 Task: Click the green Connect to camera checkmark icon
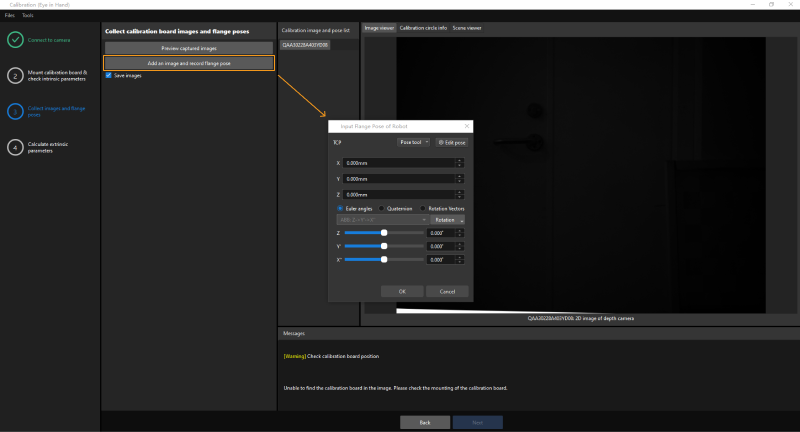pyautogui.click(x=15, y=40)
